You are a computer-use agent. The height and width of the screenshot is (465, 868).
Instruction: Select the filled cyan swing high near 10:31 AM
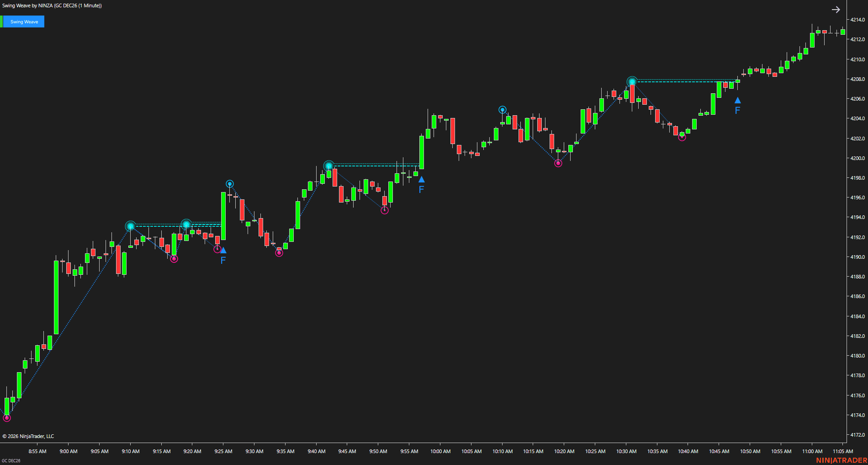[632, 82]
